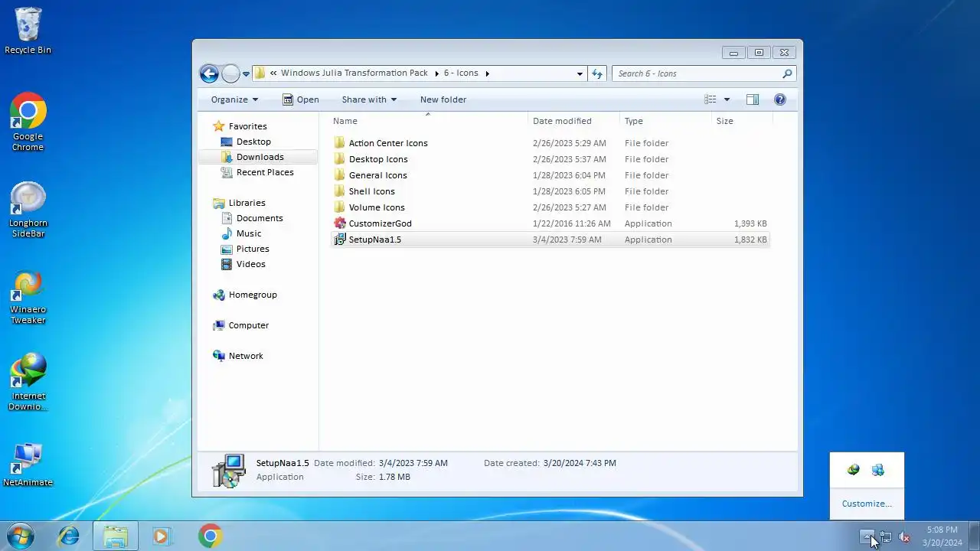980x551 pixels.
Task: Select the Shell Icons folder
Action: point(371,191)
